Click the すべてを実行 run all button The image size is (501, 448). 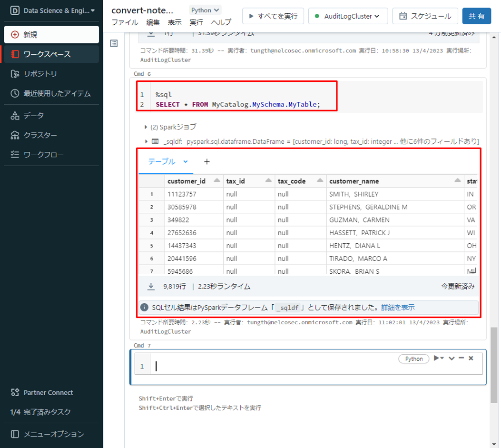click(x=273, y=16)
